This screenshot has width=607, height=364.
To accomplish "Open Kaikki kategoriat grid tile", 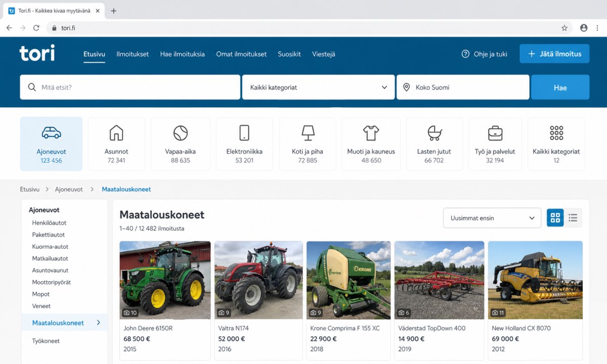I will click(556, 144).
